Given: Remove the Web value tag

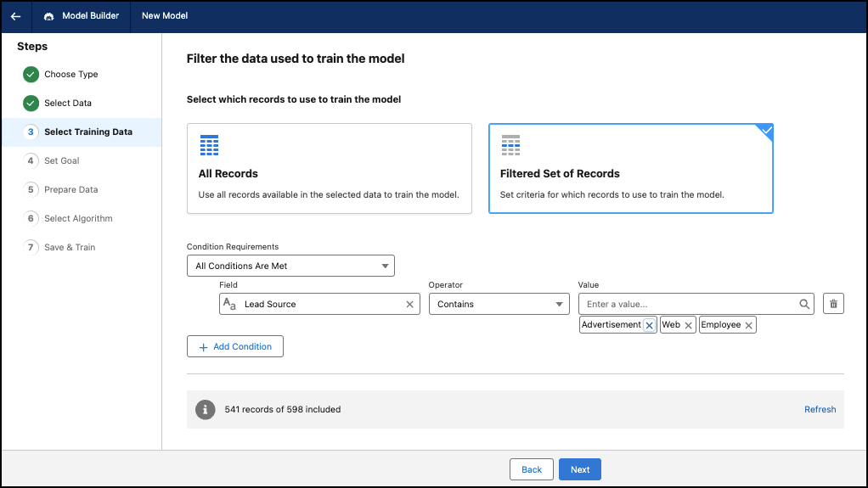Looking at the screenshot, I should point(689,325).
